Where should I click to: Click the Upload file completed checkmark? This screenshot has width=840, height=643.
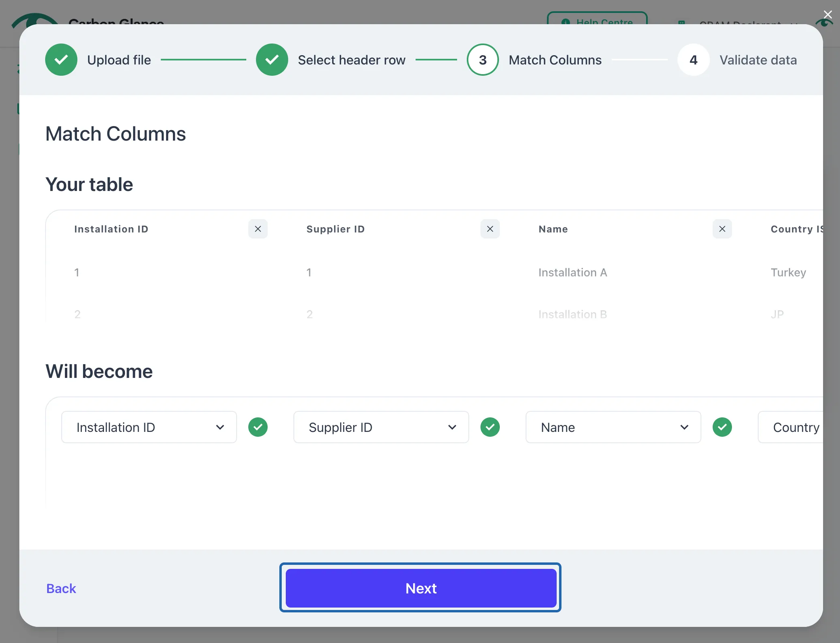(x=61, y=60)
